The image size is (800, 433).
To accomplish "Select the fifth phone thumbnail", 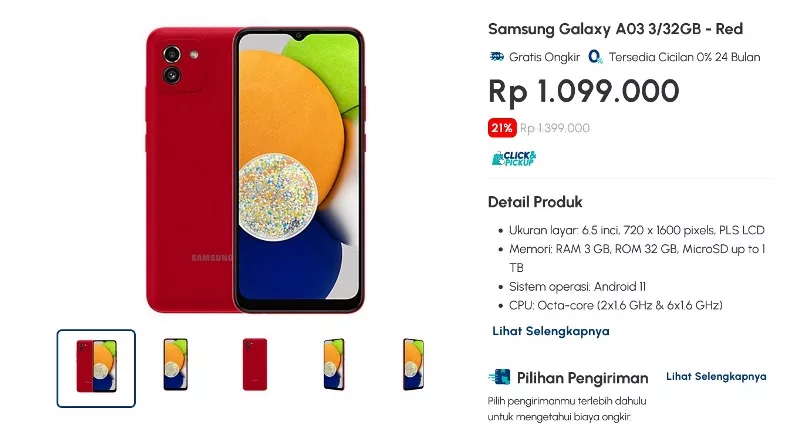I will pos(413,365).
